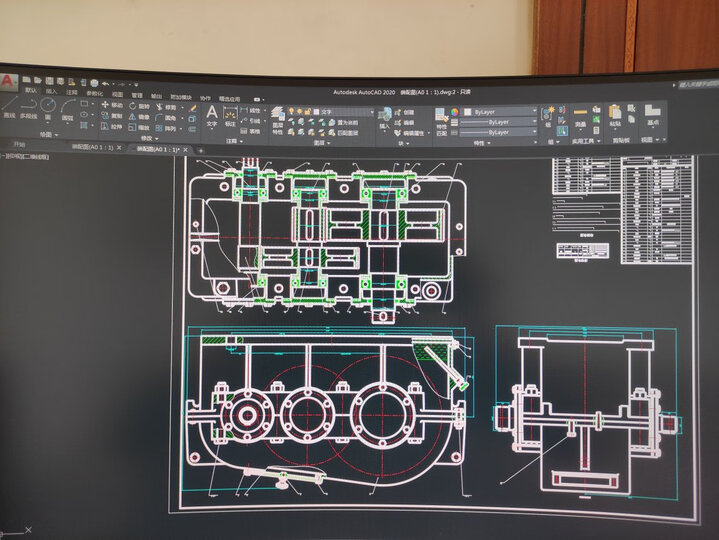Click the Move (移动) tool icon

coord(105,105)
